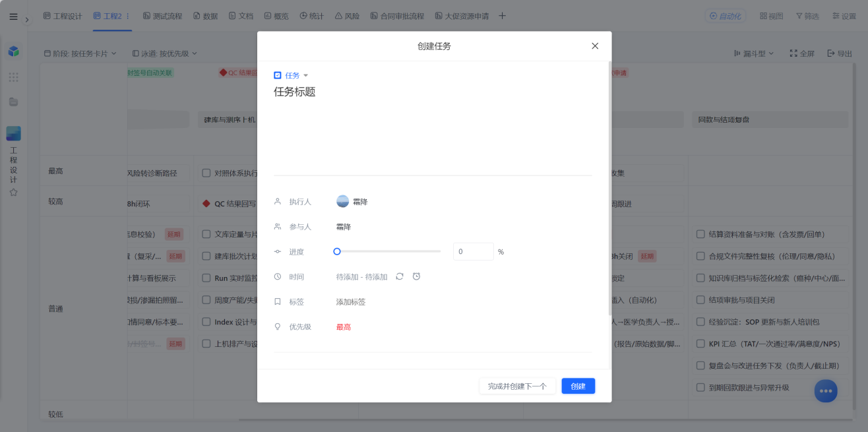Click the 时间 clock icon
Viewport: 868px width, 432px height.
point(278,276)
